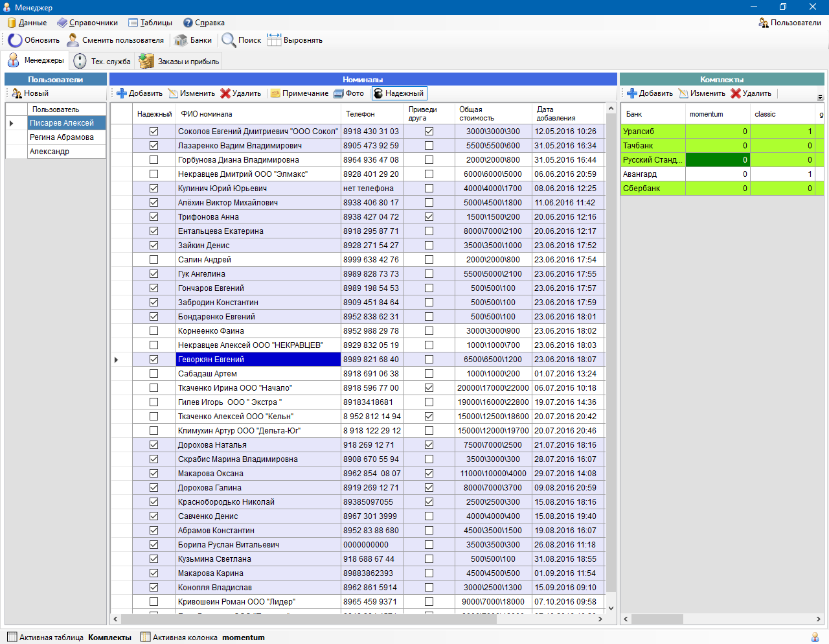Click the Активная колонка status bar icon
829x644 pixels.
pos(146,637)
